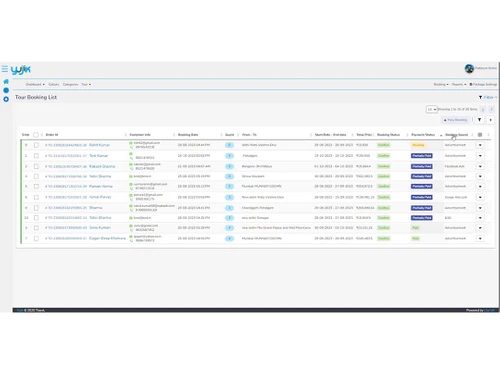Open the Dashboard menu

[x=35, y=84]
